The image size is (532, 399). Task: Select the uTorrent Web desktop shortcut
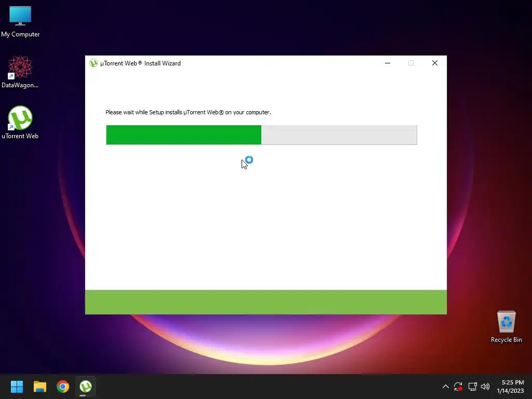pyautogui.click(x=20, y=123)
